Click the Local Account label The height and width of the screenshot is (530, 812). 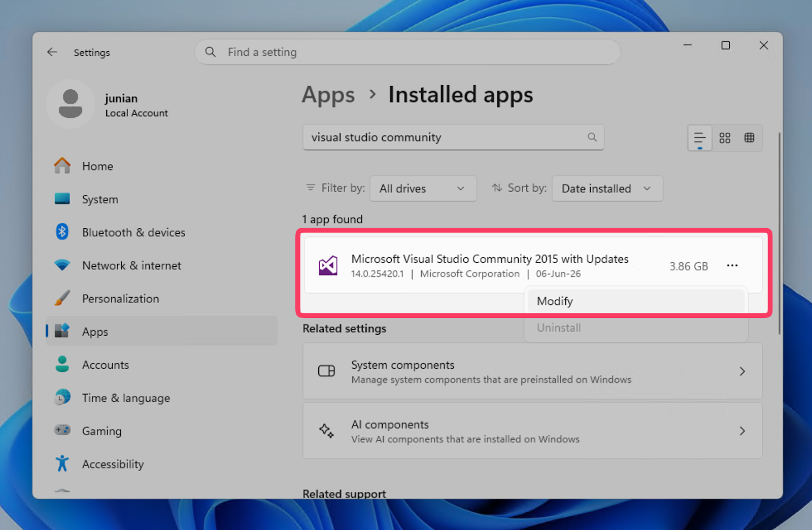click(137, 113)
